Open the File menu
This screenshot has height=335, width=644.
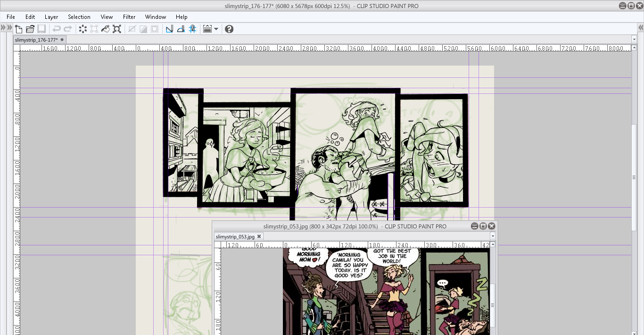pyautogui.click(x=11, y=17)
